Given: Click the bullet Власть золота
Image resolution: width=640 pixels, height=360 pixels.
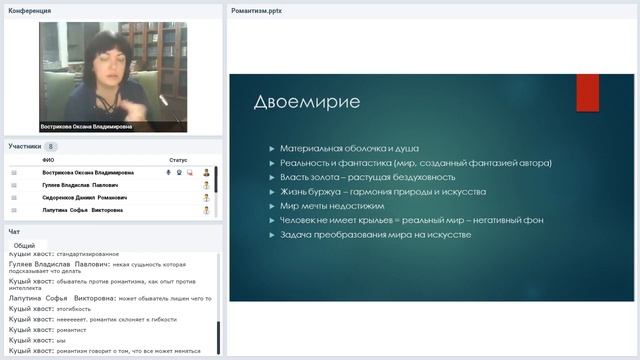Looking at the screenshot, I should click(367, 178).
